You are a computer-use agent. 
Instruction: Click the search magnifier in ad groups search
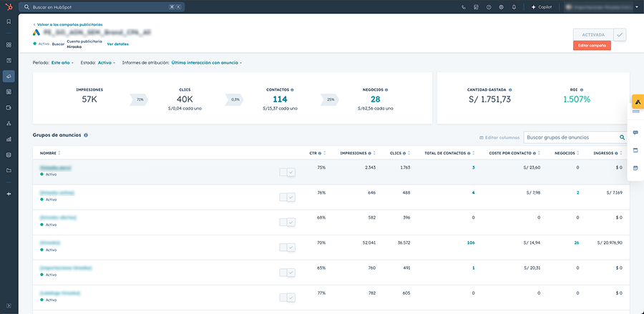(623, 137)
